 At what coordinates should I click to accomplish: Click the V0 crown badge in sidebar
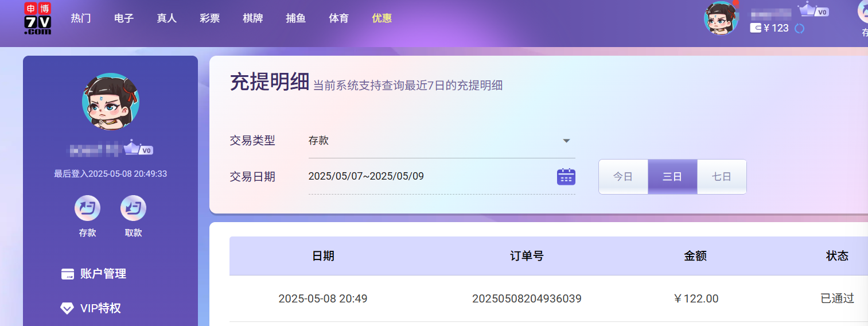(x=138, y=148)
